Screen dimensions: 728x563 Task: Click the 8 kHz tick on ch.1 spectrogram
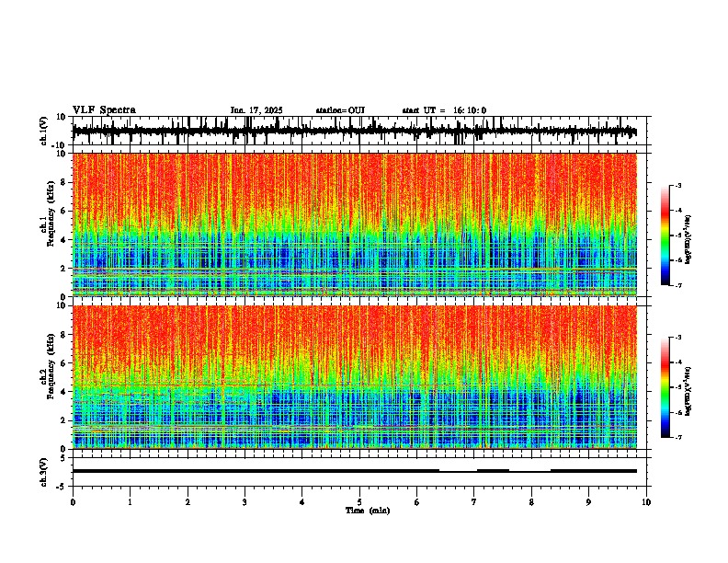click(x=63, y=182)
